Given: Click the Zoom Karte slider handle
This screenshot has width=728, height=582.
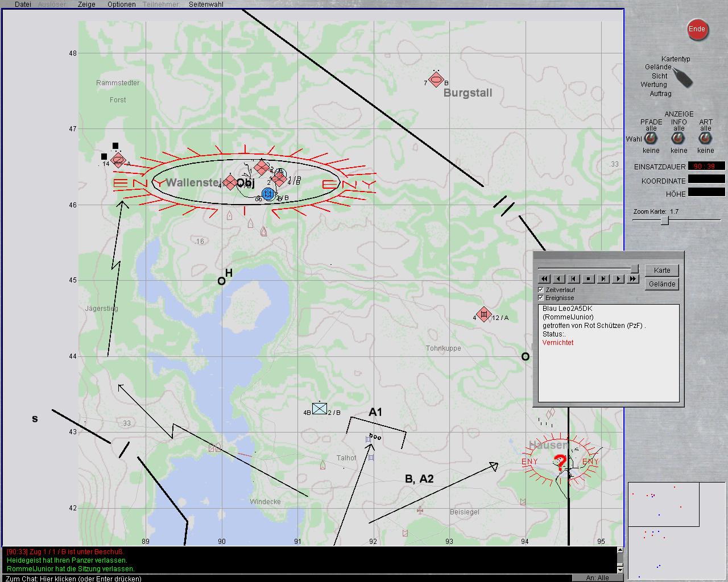Looking at the screenshot, I should point(664,221).
